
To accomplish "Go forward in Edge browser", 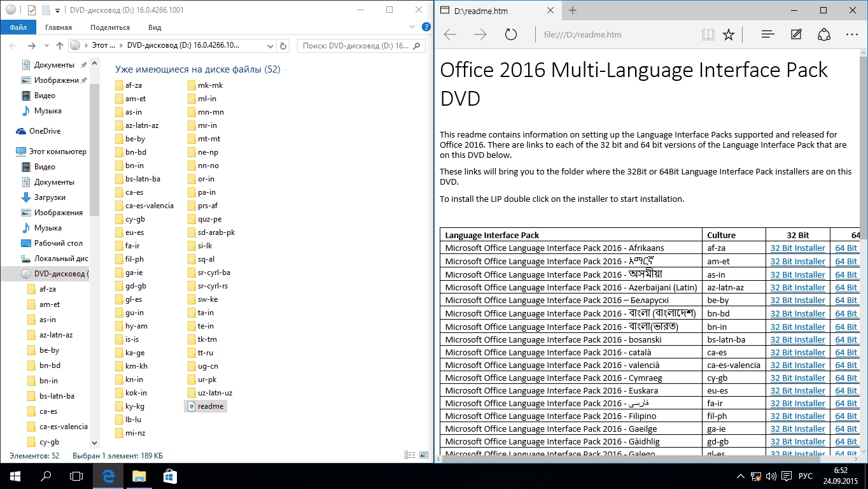I will pyautogui.click(x=480, y=34).
